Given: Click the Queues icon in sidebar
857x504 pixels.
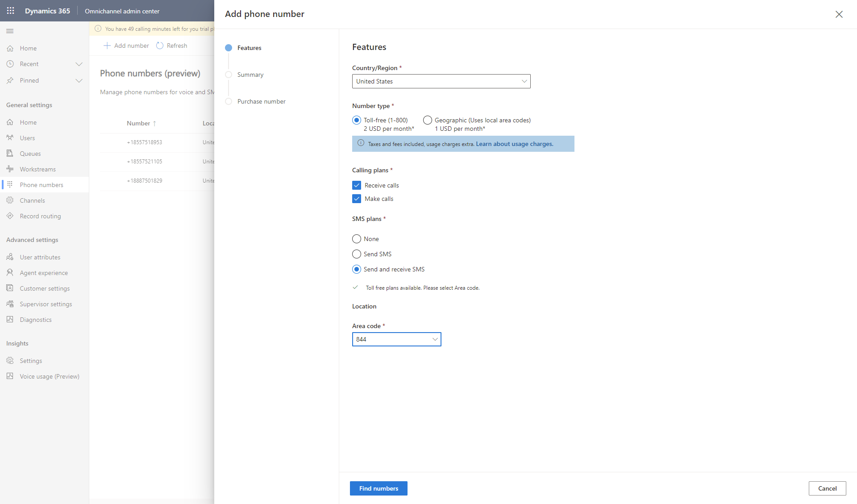Looking at the screenshot, I should pyautogui.click(x=9, y=152).
